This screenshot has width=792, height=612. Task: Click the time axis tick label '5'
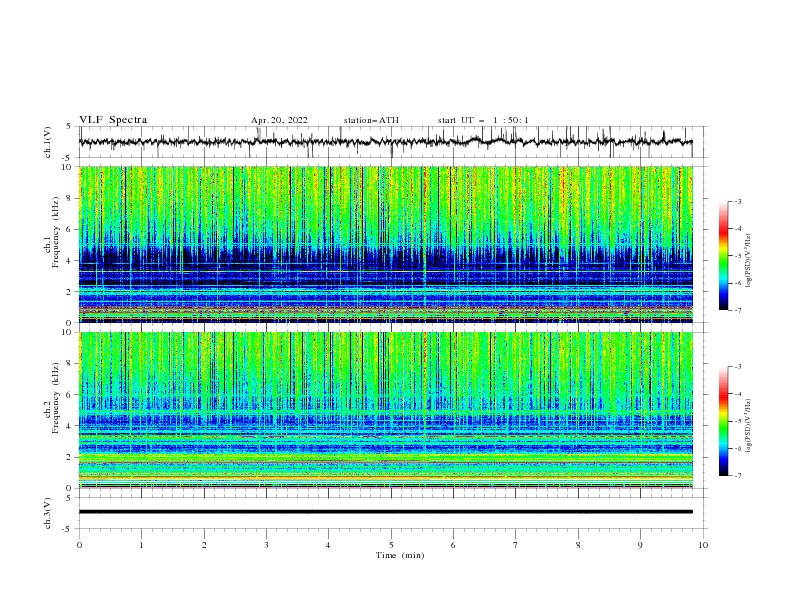pyautogui.click(x=391, y=545)
